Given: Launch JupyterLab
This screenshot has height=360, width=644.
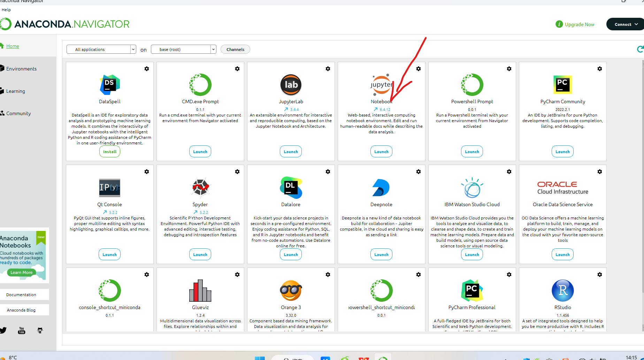Looking at the screenshot, I should [x=291, y=151].
